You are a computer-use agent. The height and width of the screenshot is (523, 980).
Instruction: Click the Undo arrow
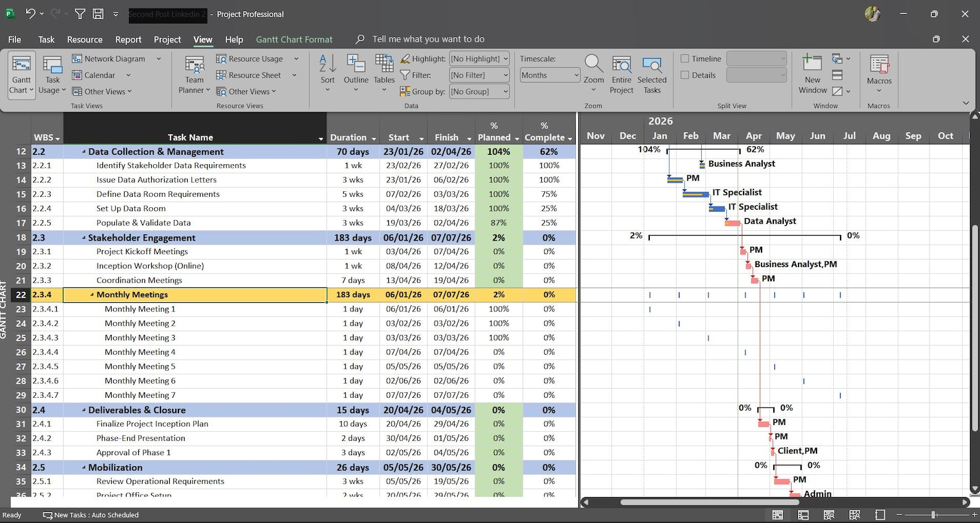(x=30, y=14)
